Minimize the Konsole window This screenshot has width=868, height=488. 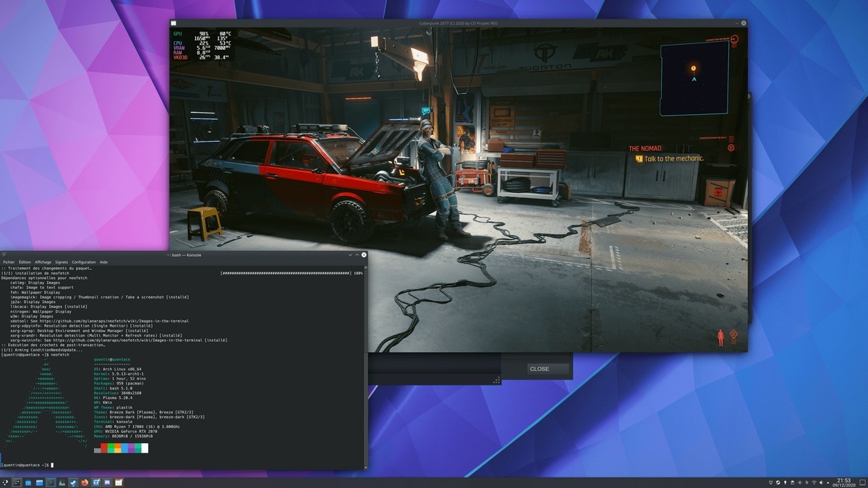[350, 254]
